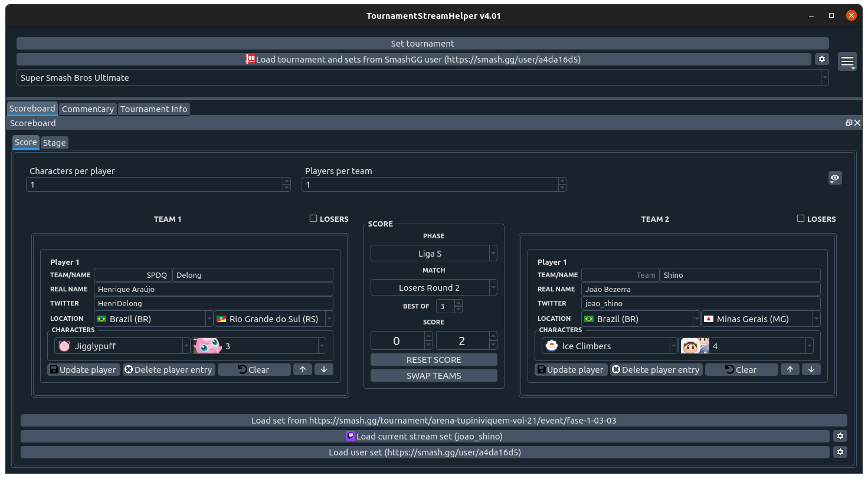Move Team 2 player up arrow
The image size is (868, 479).
(790, 369)
